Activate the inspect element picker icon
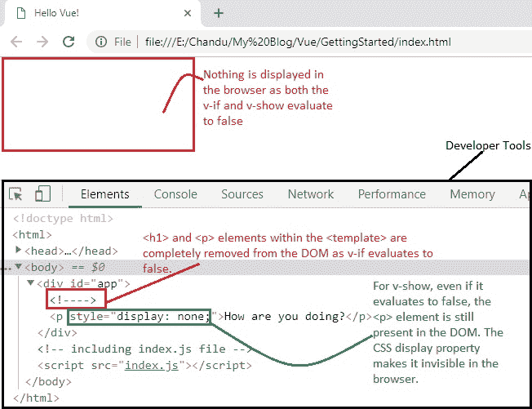The width and height of the screenshot is (532, 409). pyautogui.click(x=16, y=194)
